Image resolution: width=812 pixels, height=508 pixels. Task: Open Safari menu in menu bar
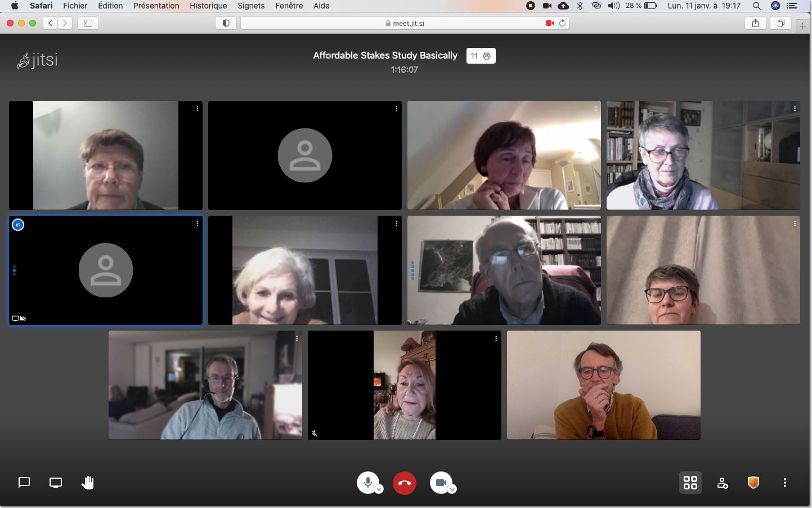pyautogui.click(x=41, y=6)
